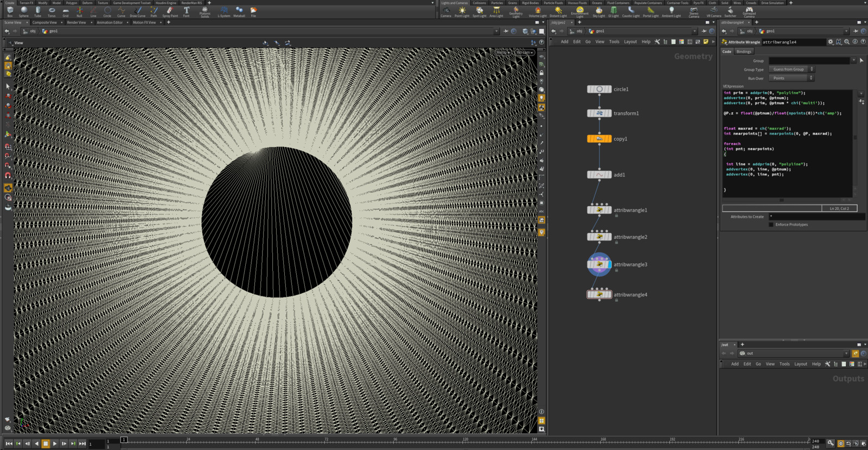The height and width of the screenshot is (450, 868).
Task: Add a Gamepad Camera
Action: point(749,12)
